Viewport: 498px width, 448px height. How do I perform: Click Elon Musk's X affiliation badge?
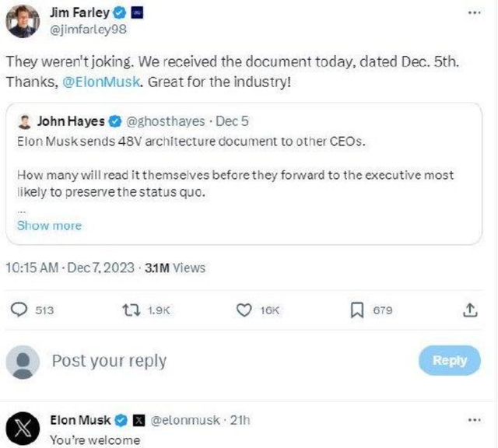click(x=138, y=421)
